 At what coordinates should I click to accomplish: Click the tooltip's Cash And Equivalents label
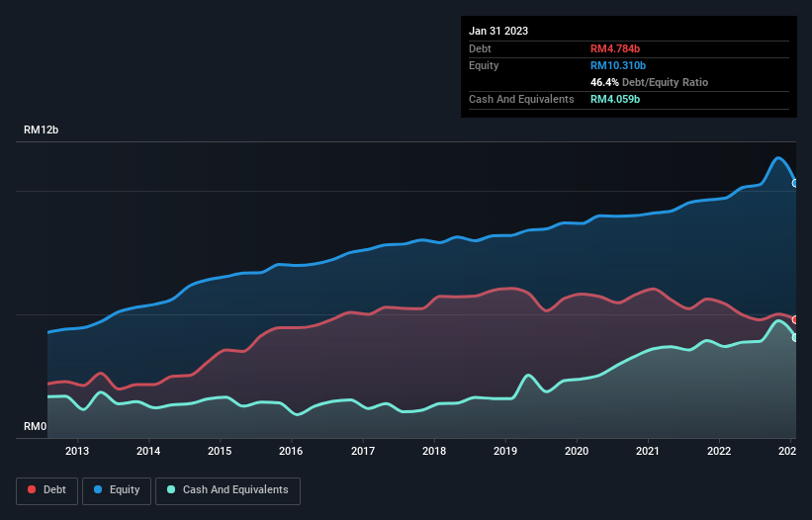[521, 99]
